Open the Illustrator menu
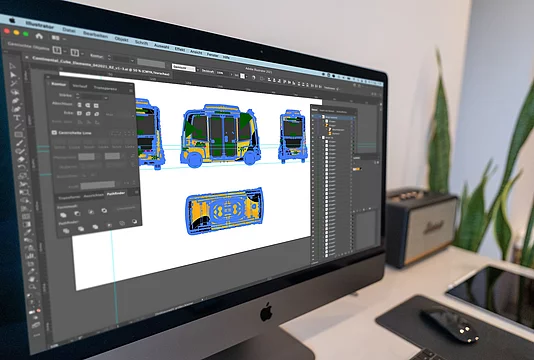 pyautogui.click(x=40, y=25)
